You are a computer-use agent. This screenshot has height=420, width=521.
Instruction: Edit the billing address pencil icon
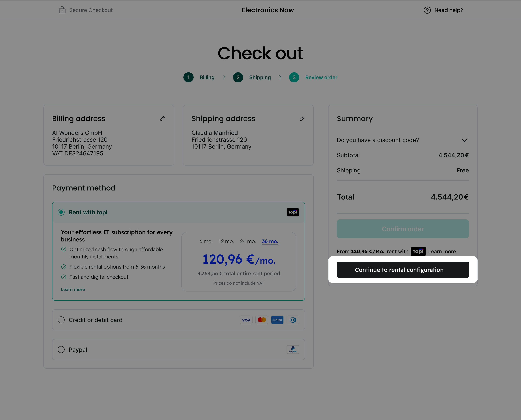click(x=162, y=119)
